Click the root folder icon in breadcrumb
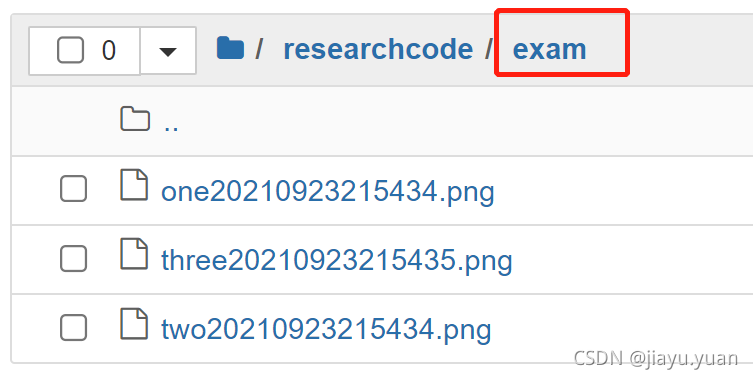 230,48
